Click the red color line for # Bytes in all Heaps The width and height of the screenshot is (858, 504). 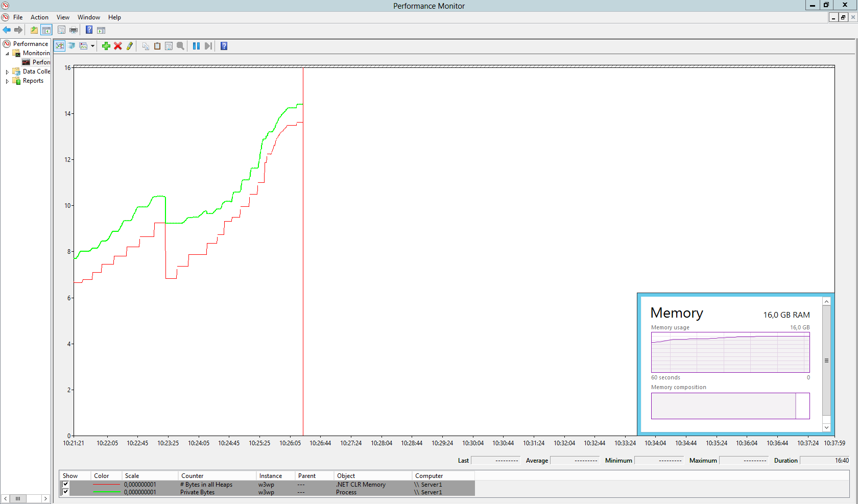coord(106,484)
